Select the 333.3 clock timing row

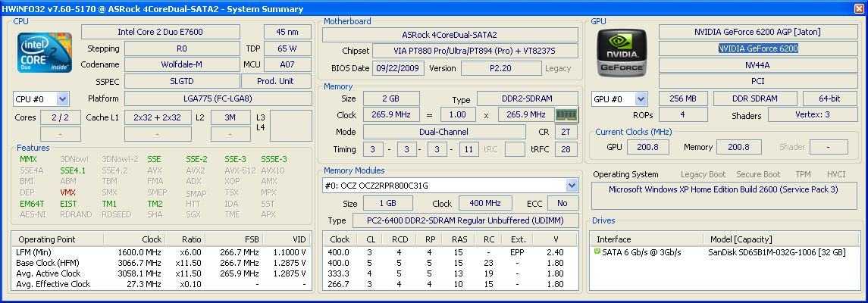450,273
